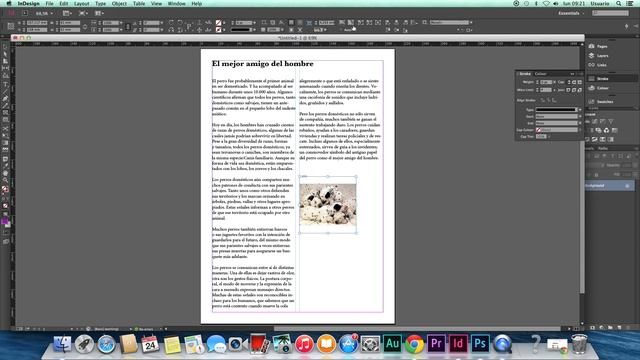
Task: Open the End arrowhead dropdown
Action: point(557,123)
